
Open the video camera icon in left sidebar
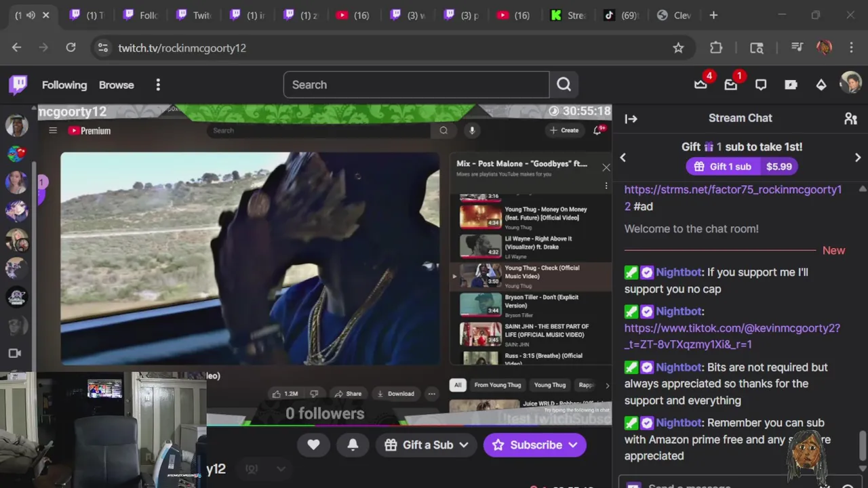pos(15,353)
